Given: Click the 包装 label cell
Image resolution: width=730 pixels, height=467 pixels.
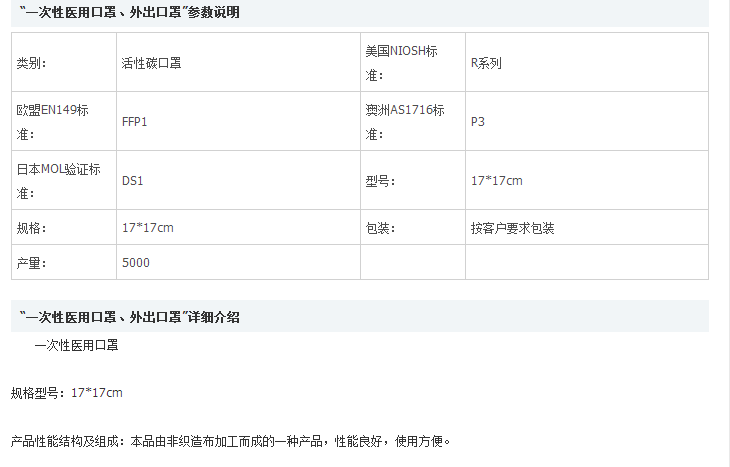Looking at the screenshot, I should pyautogui.click(x=381, y=228).
